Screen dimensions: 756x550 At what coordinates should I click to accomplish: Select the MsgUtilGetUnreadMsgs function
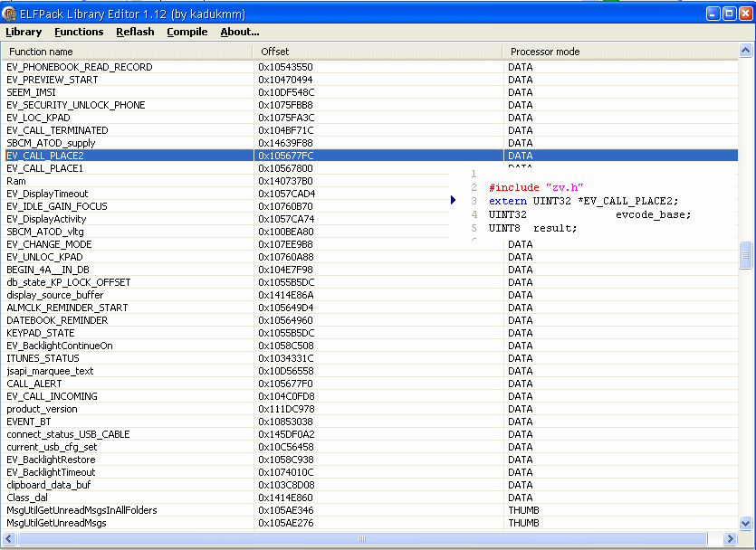coord(369,523)
